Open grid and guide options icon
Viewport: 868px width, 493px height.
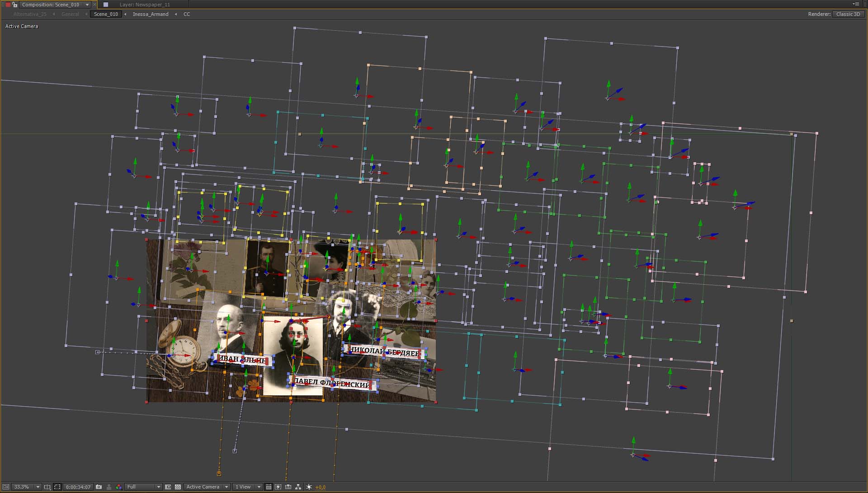click(47, 487)
